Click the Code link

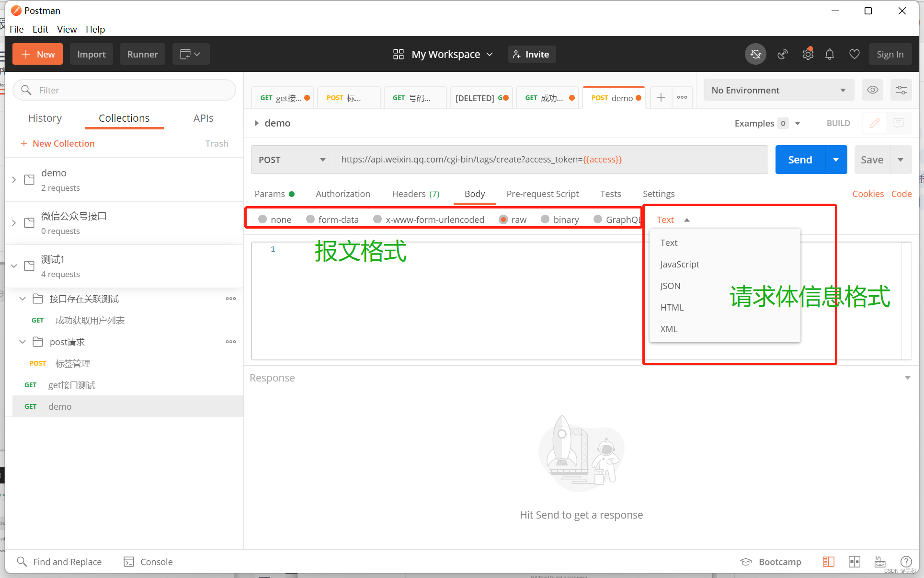coord(903,193)
